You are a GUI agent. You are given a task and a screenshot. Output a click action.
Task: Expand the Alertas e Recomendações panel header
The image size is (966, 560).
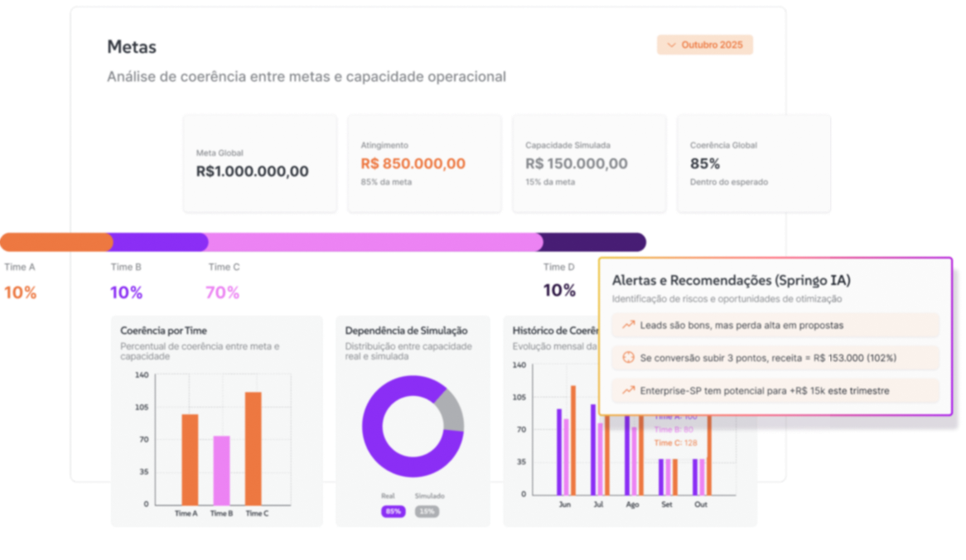(x=729, y=281)
